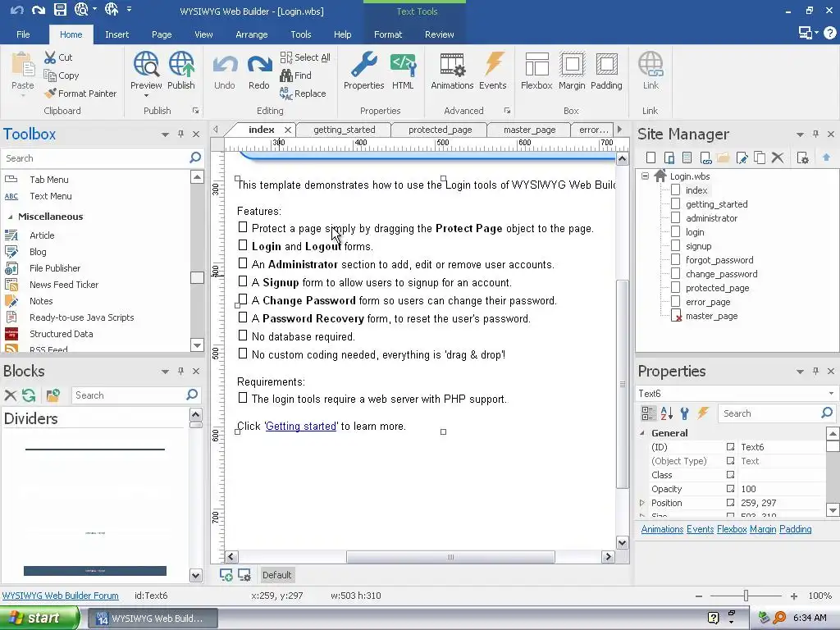Toggle the Class property checkbox
The image size is (840, 630).
click(x=730, y=475)
